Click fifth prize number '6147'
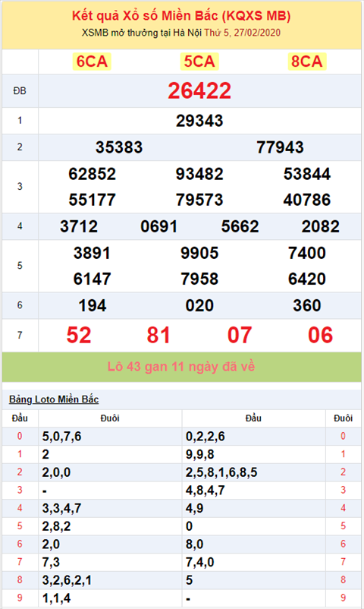Image resolution: width=364 pixels, height=609 pixels. 92,279
